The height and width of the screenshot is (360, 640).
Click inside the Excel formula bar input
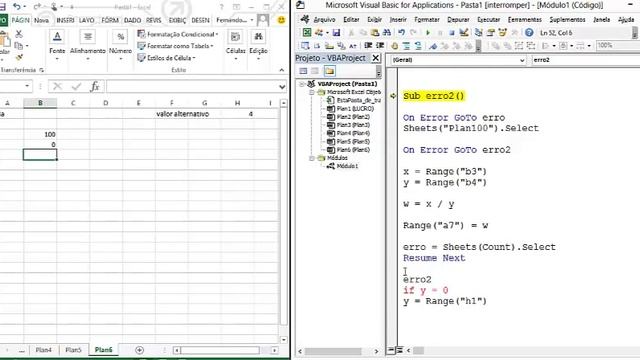(193, 87)
